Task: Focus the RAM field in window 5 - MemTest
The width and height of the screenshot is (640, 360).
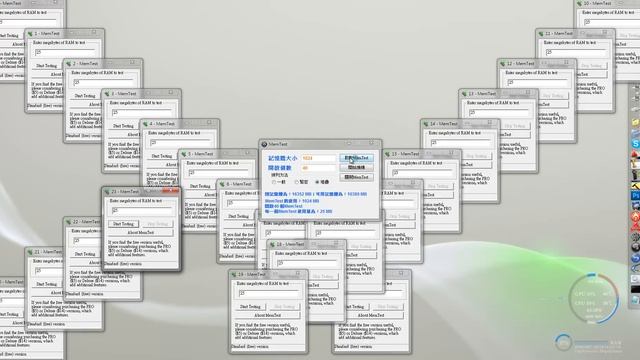Action: tap(218, 173)
